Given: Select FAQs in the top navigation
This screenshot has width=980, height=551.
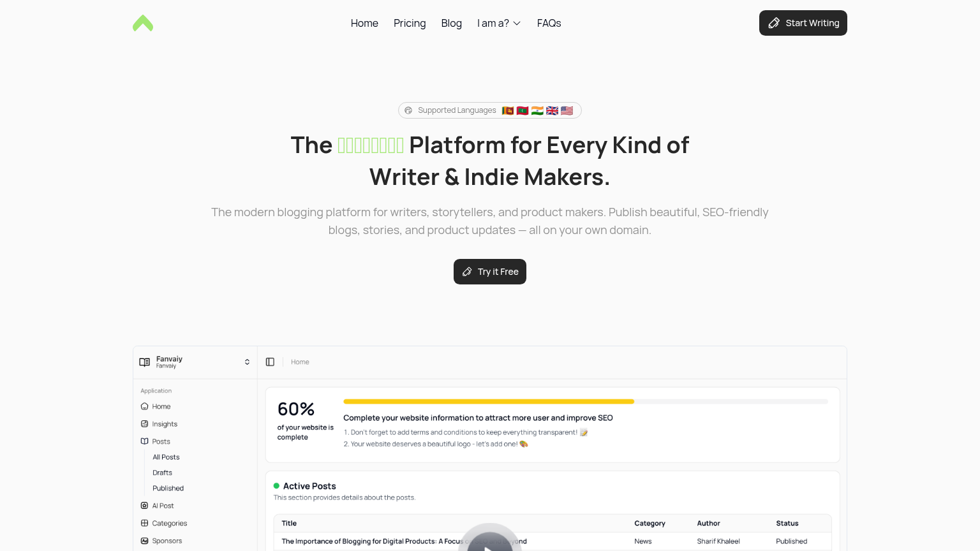Looking at the screenshot, I should [549, 24].
